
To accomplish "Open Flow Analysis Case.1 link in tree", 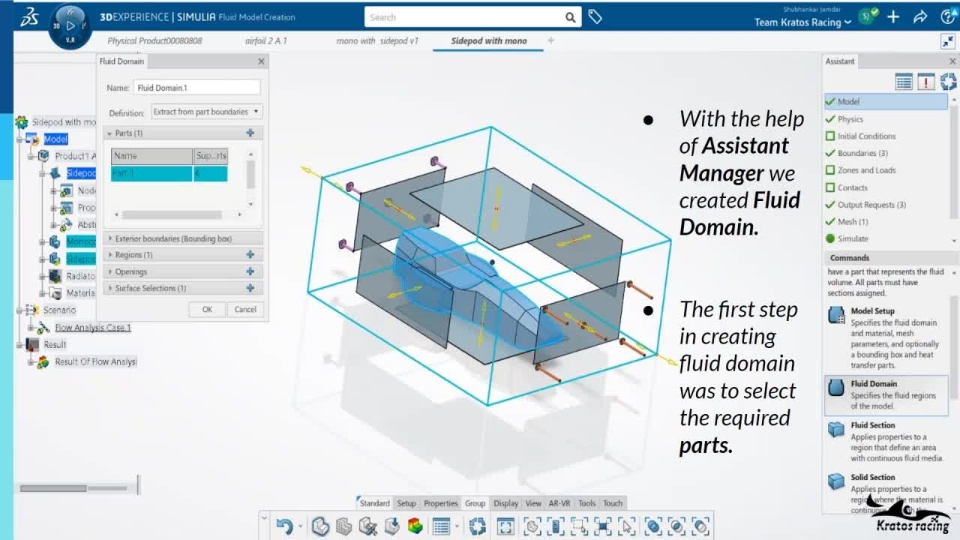I will coord(93,328).
